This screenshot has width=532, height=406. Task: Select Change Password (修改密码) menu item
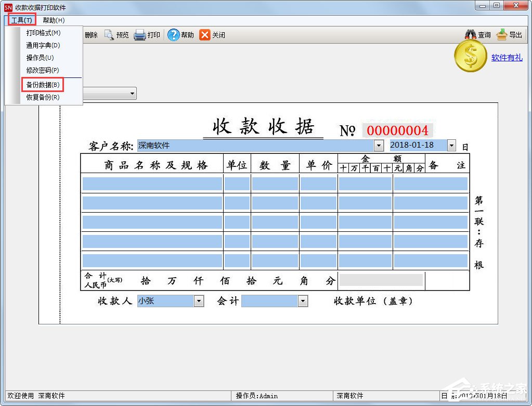[x=43, y=70]
